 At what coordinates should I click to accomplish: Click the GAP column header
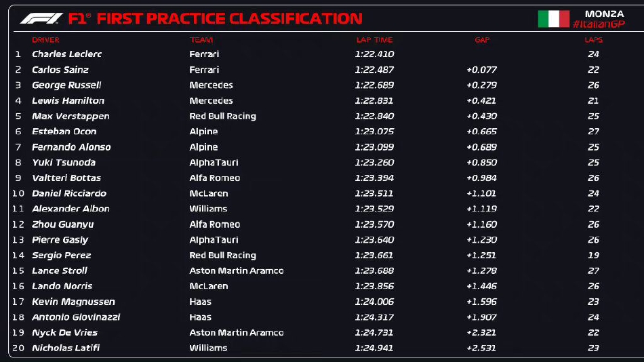tap(482, 40)
